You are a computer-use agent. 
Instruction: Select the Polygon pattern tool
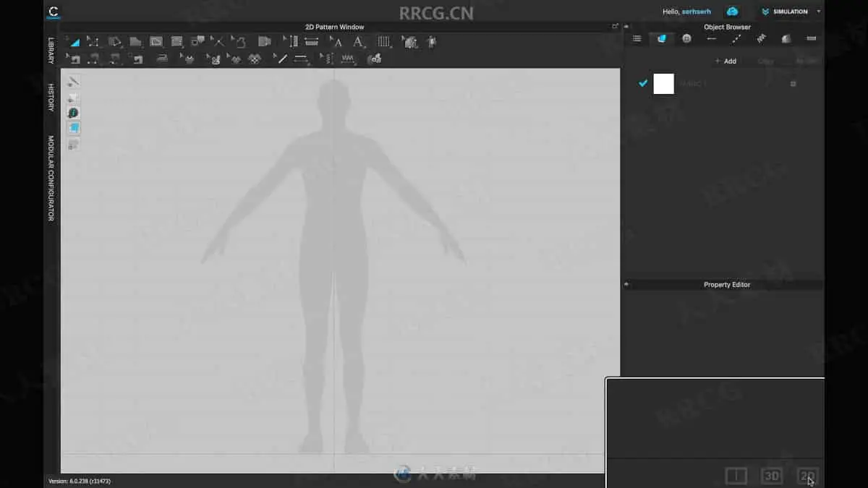[x=135, y=42]
